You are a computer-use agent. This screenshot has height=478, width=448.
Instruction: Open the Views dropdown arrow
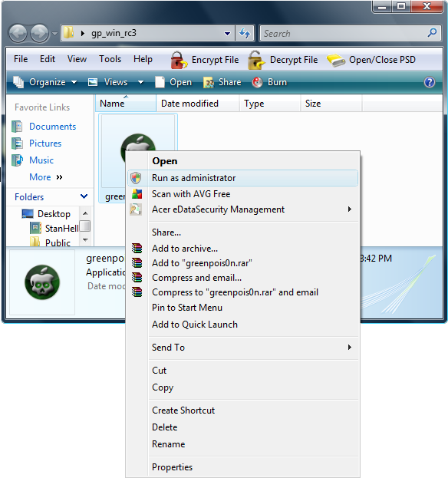click(x=140, y=82)
